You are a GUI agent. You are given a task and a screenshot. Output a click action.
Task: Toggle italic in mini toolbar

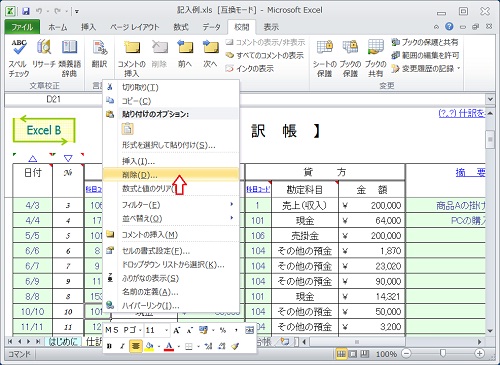coord(122,346)
